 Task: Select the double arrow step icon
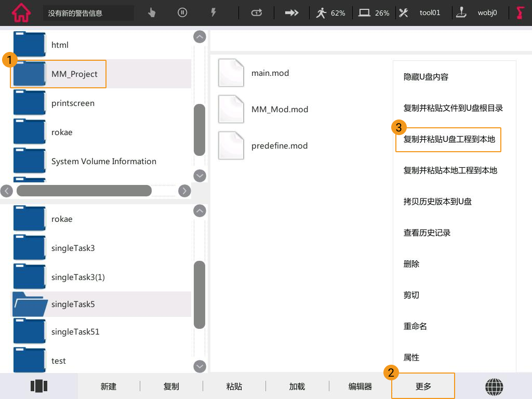point(292,13)
